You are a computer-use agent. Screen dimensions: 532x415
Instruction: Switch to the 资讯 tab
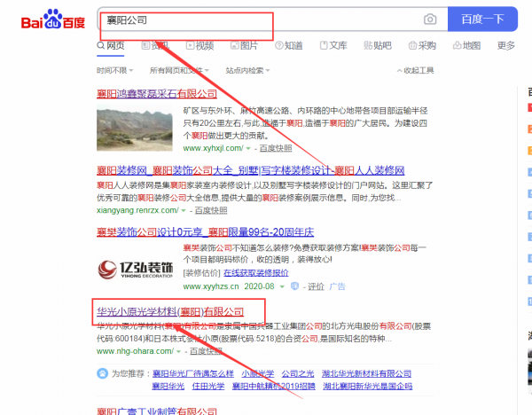click(155, 45)
